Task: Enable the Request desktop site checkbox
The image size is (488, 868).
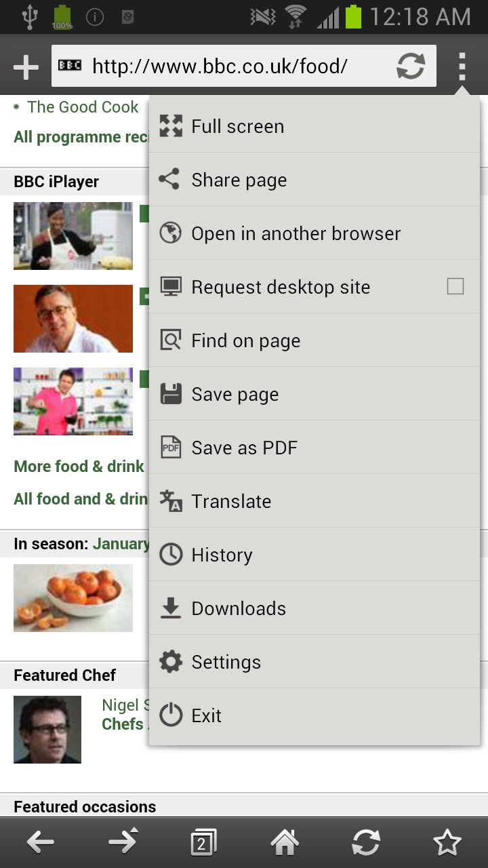Action: pos(455,286)
